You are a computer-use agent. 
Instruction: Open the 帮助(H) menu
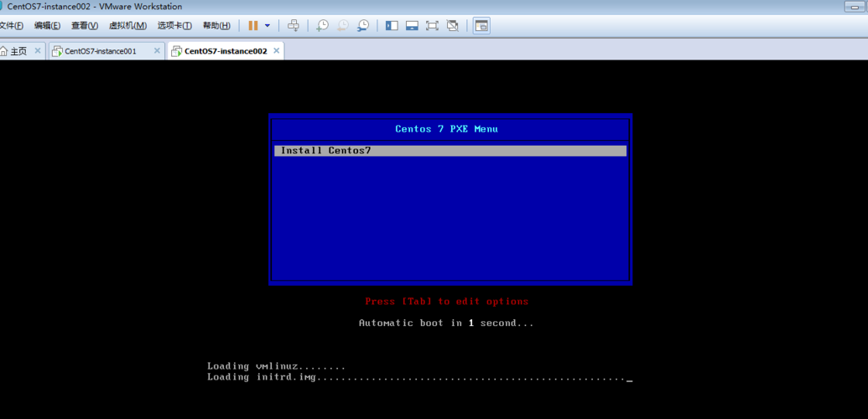coord(216,26)
